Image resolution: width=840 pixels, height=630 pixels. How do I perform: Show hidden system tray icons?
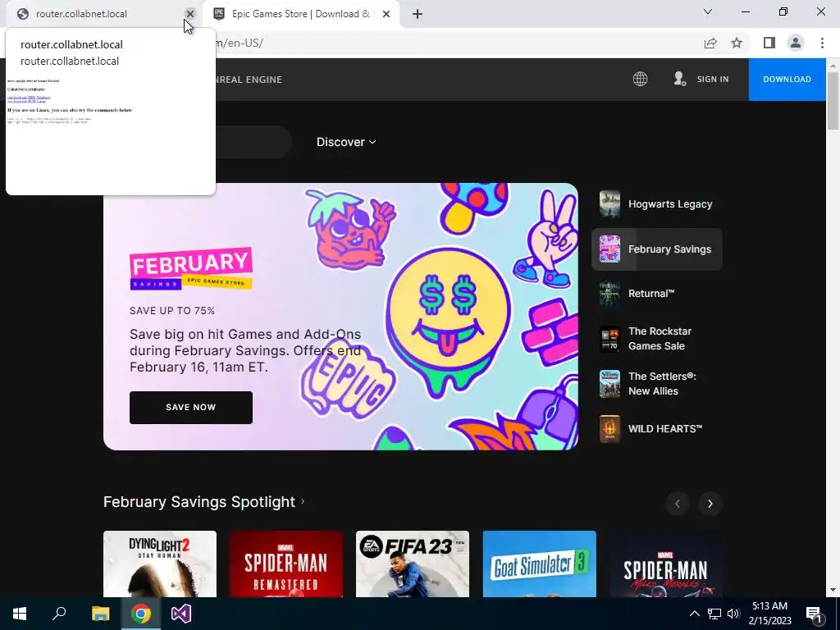pyautogui.click(x=694, y=614)
